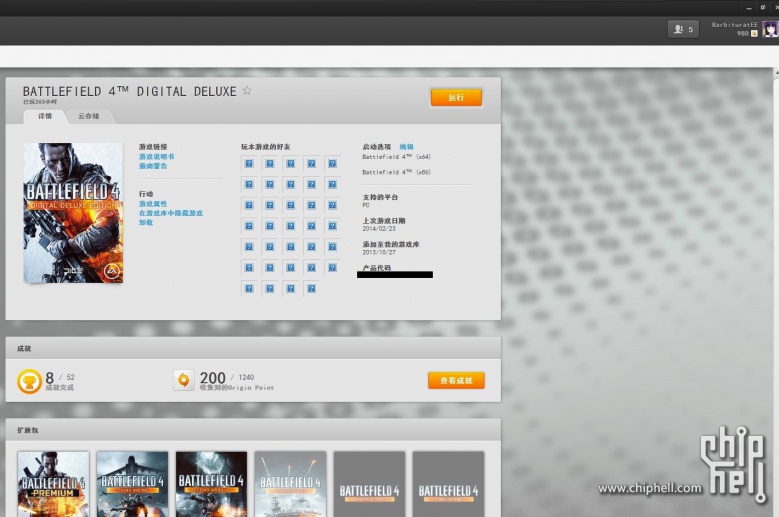Select last friend avatar in sixth row
The height and width of the screenshot is (517, 779).
(x=332, y=268)
